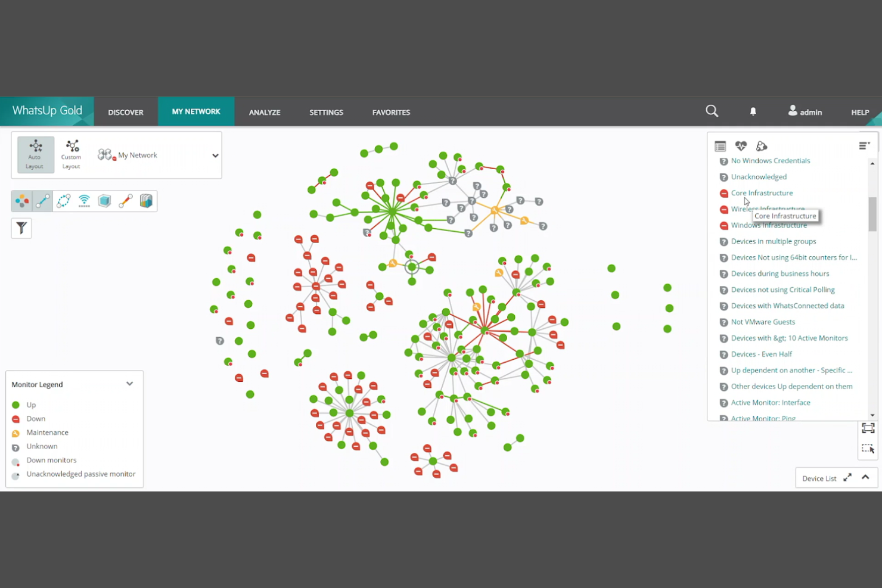Collapse the Monitor Legend panel
This screenshot has width=882, height=588.
click(x=129, y=384)
